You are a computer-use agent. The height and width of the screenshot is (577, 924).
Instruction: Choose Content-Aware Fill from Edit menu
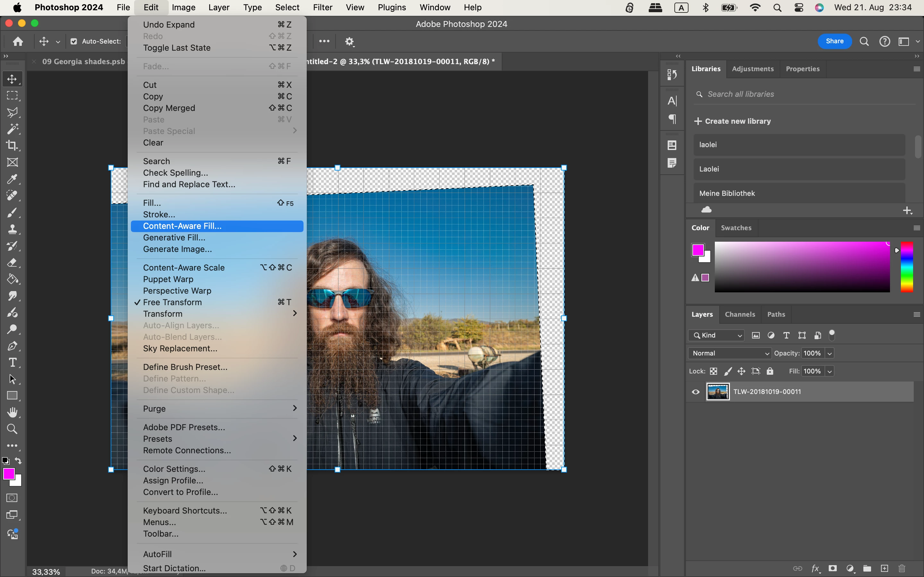pos(182,226)
